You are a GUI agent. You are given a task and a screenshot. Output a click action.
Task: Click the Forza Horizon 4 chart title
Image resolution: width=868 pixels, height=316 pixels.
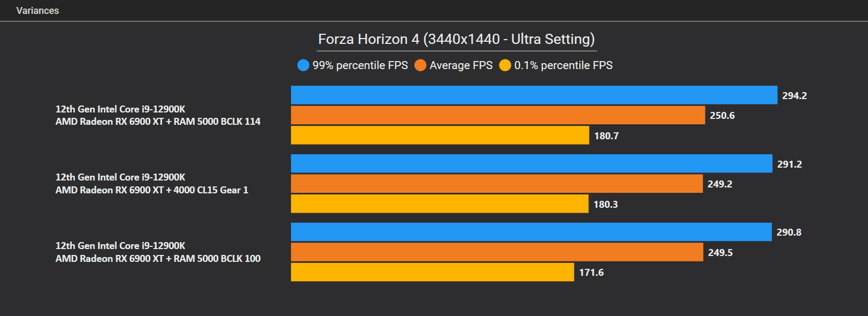tap(456, 39)
